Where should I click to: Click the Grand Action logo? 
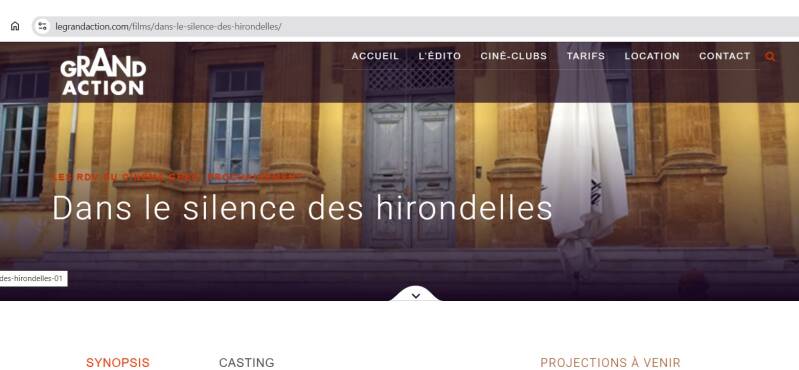point(103,72)
